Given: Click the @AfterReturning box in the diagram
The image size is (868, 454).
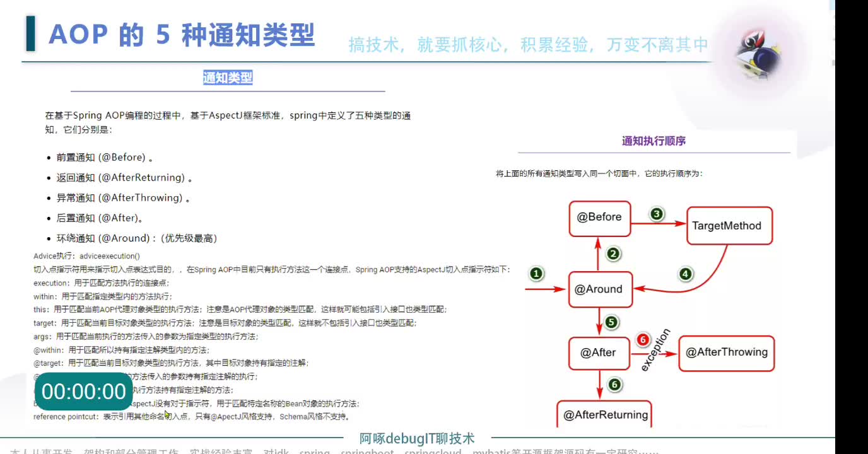Looking at the screenshot, I should 605,415.
